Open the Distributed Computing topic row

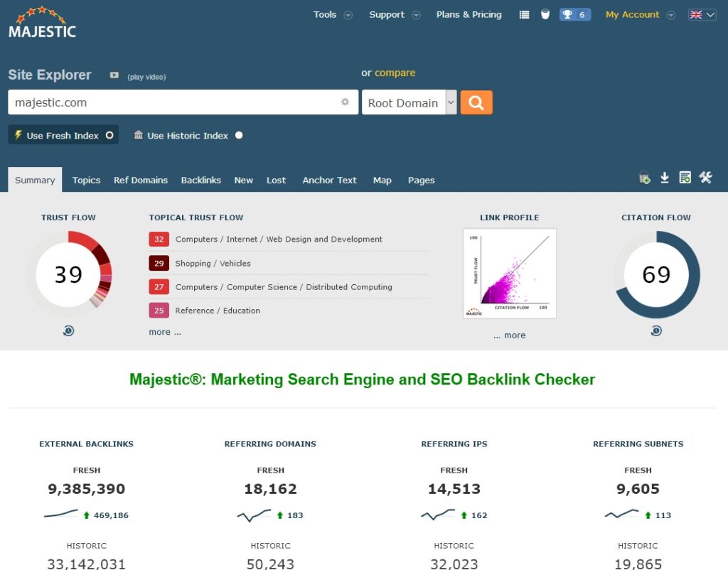tap(284, 287)
